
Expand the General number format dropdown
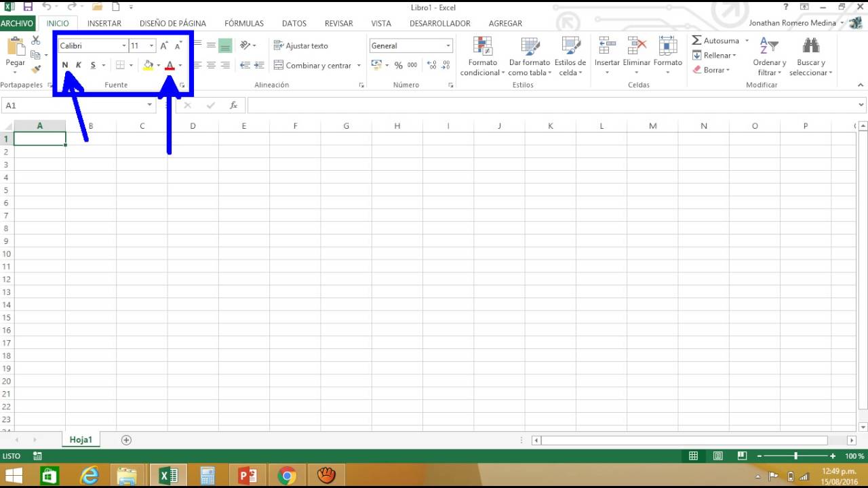tap(448, 46)
